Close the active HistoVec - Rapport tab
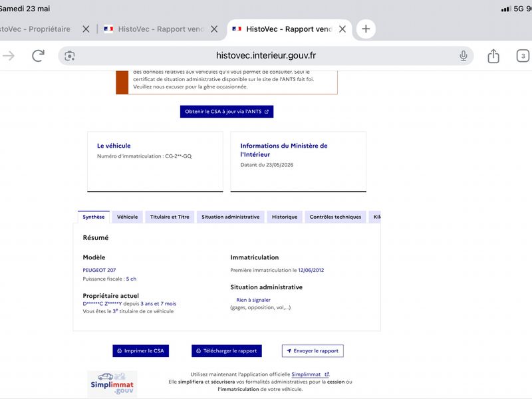Image resolution: width=532 pixels, height=399 pixels. click(x=342, y=29)
